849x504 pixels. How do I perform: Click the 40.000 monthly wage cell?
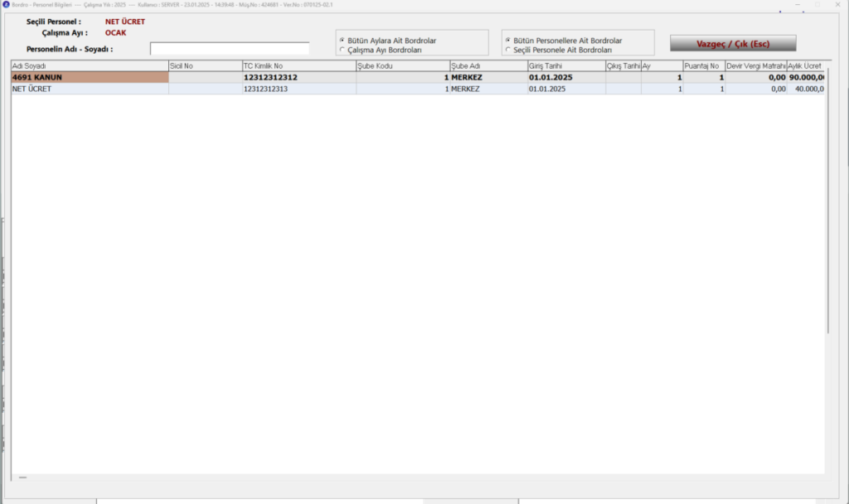pos(805,89)
